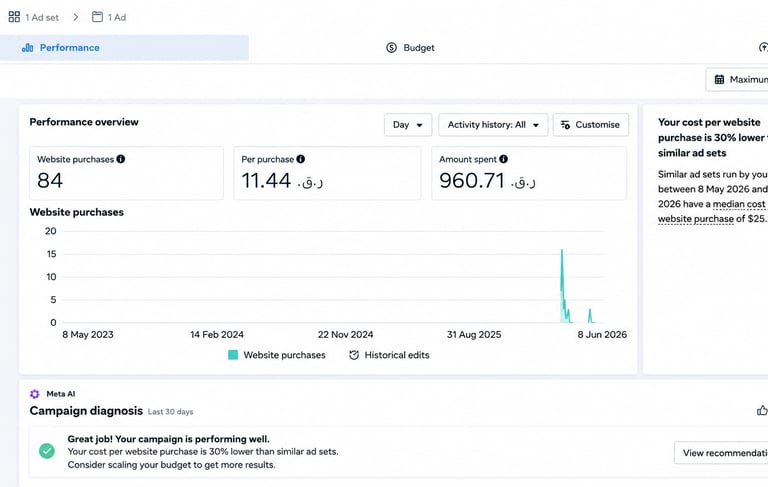Click the partially visible tab icon beside Budget
768x487 pixels.
pyautogui.click(x=763, y=48)
